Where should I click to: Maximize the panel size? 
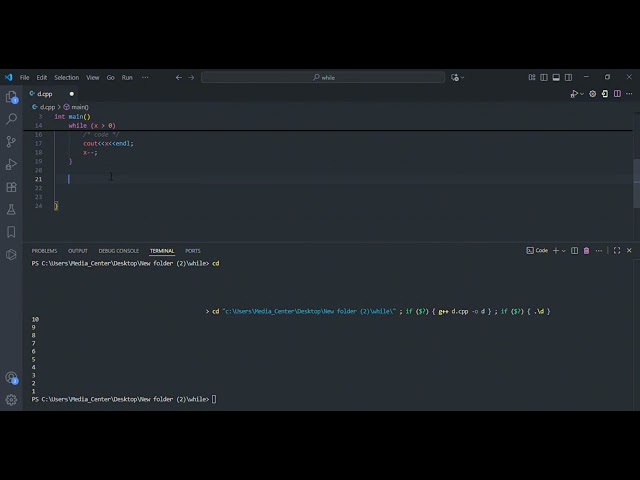click(x=617, y=251)
